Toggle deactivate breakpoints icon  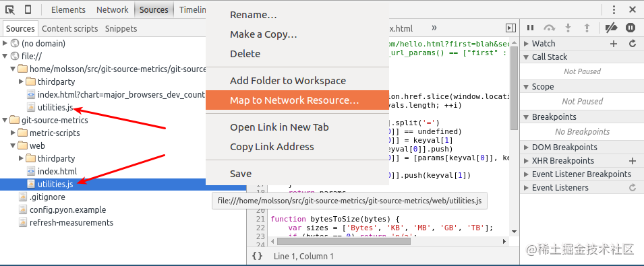tap(612, 28)
